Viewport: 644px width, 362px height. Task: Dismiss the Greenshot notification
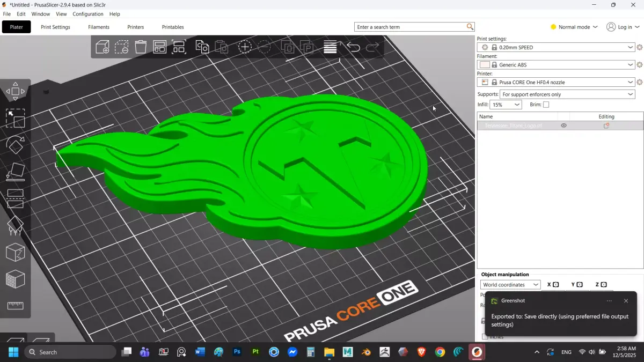point(626,301)
